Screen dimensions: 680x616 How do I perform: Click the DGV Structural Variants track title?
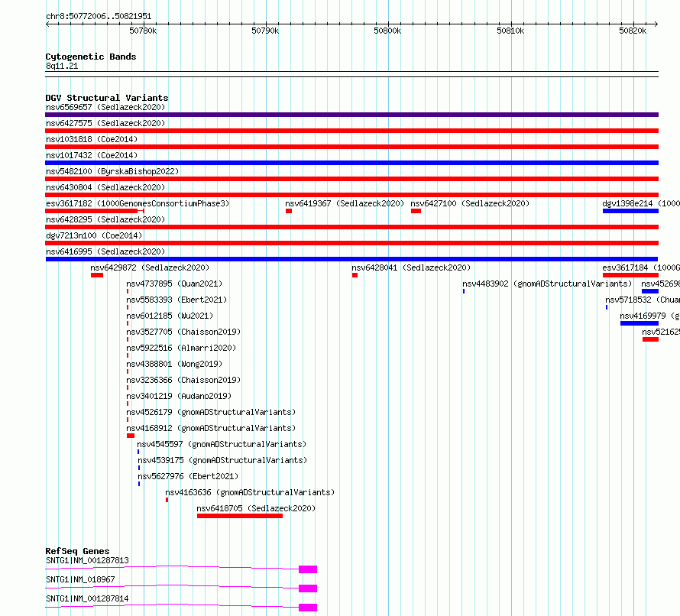pyautogui.click(x=107, y=98)
